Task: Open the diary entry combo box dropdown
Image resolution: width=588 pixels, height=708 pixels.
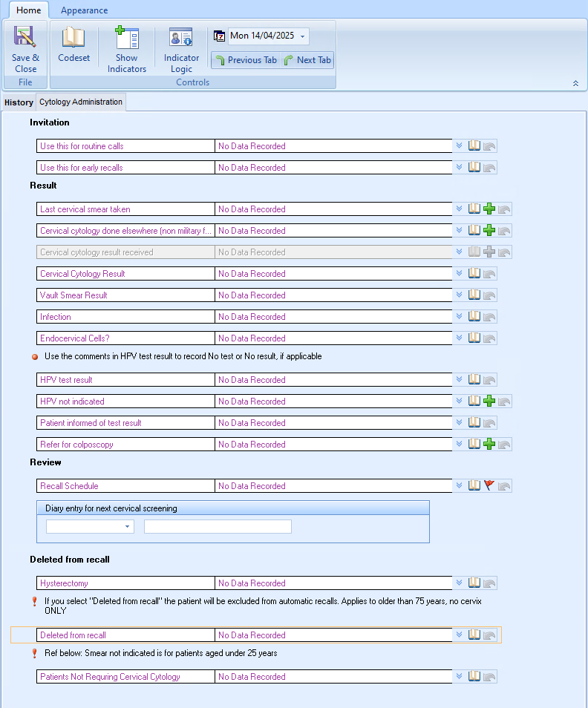Action: 128,526
